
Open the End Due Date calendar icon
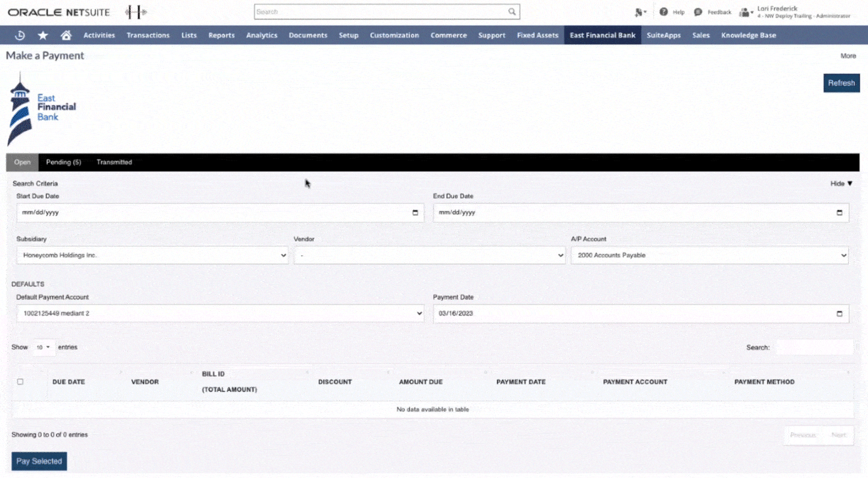(x=839, y=213)
